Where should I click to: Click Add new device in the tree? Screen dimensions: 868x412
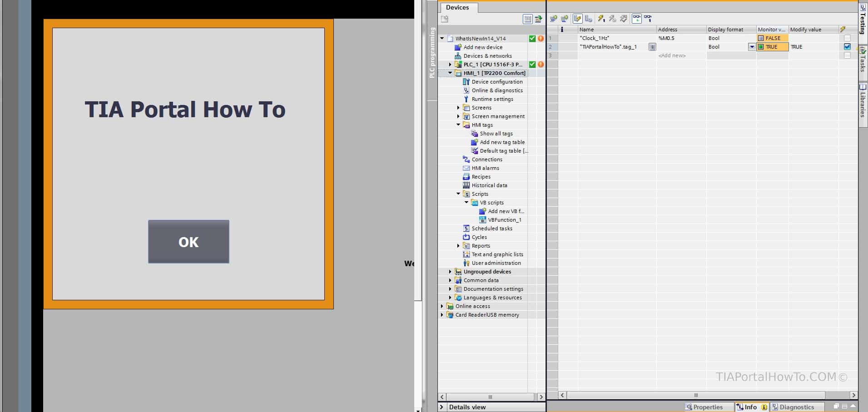(483, 47)
